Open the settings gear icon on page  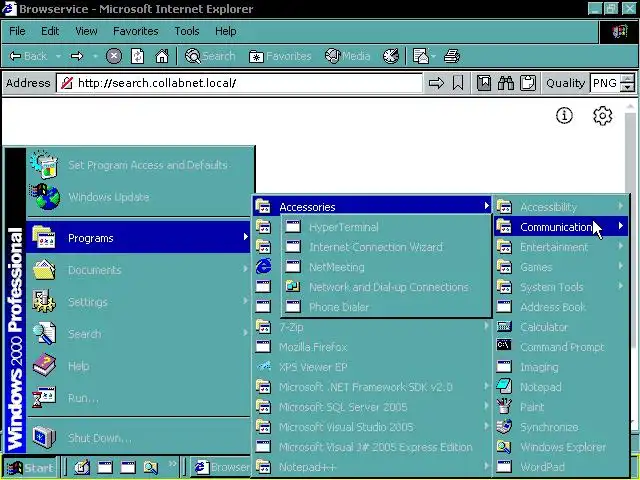pyautogui.click(x=602, y=116)
